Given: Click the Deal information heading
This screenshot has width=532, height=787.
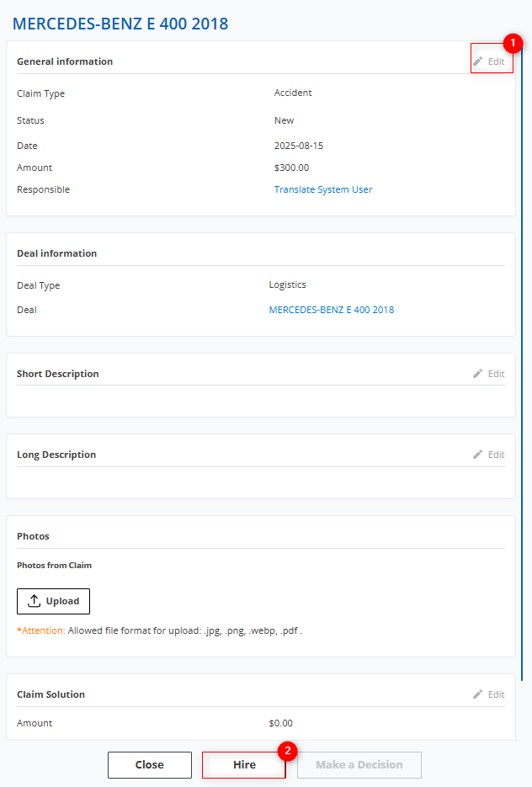Looking at the screenshot, I should click(x=56, y=253).
